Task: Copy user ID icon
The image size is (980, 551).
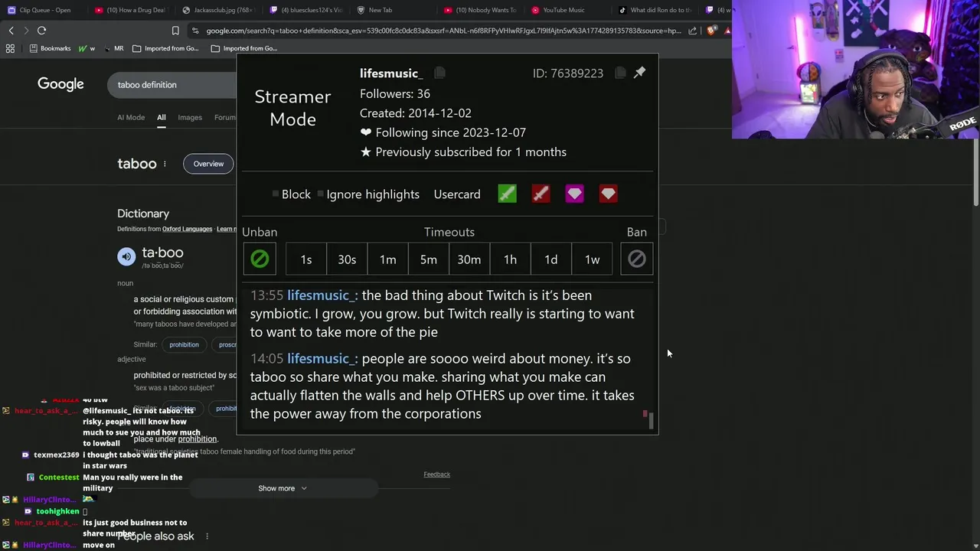Action: [x=620, y=73]
